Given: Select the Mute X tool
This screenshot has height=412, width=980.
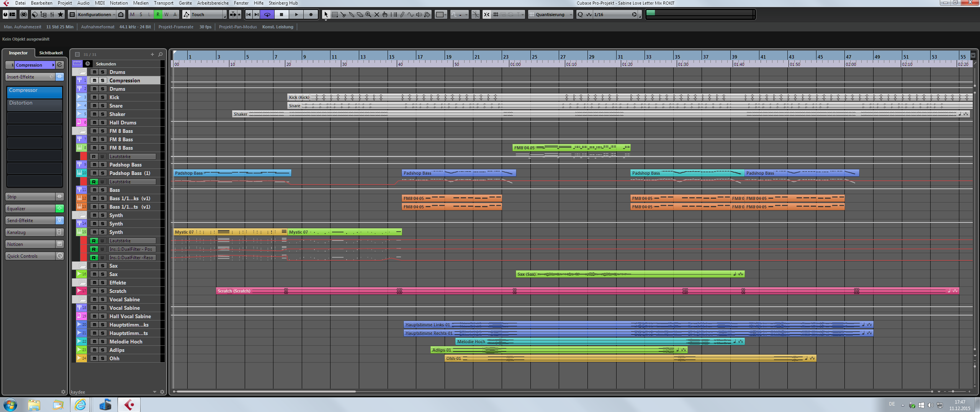Looking at the screenshot, I should click(376, 15).
